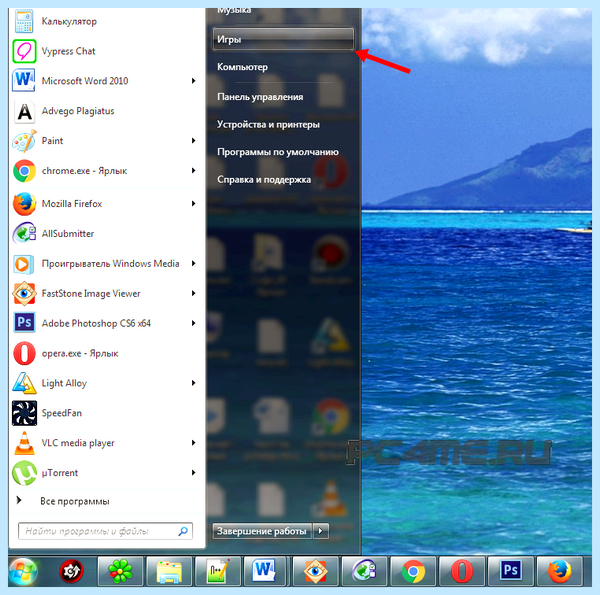
Task: Open Light Alloy icon
Action: [24, 383]
